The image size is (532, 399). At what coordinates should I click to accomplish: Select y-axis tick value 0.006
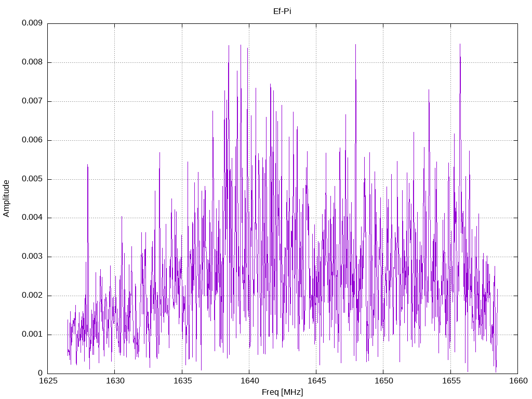(32, 140)
